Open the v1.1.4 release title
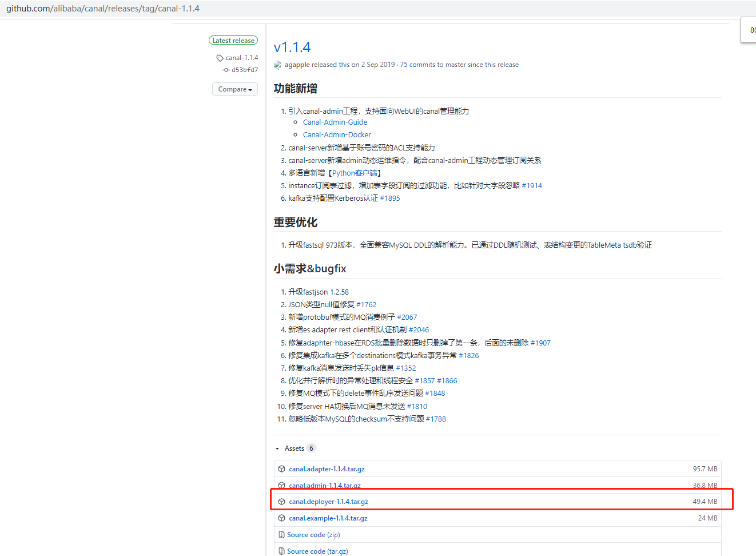The image size is (756, 556). click(292, 47)
